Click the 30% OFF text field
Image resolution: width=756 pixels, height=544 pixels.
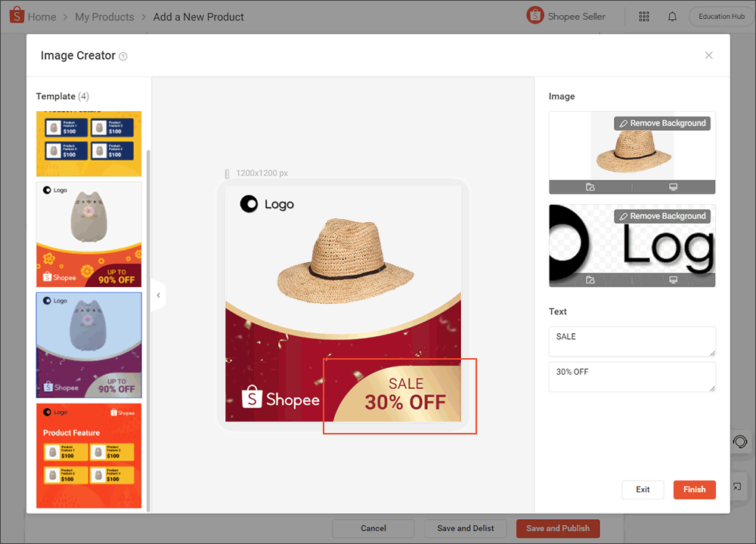pyautogui.click(x=632, y=377)
